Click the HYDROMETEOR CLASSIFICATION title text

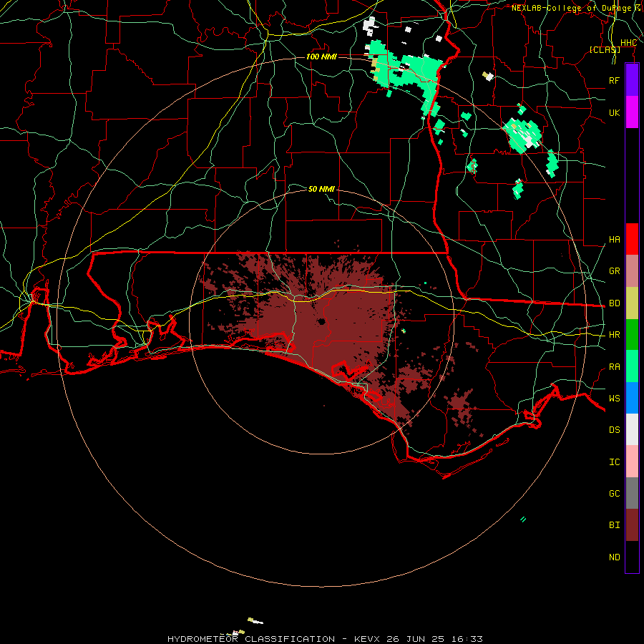coord(251,639)
